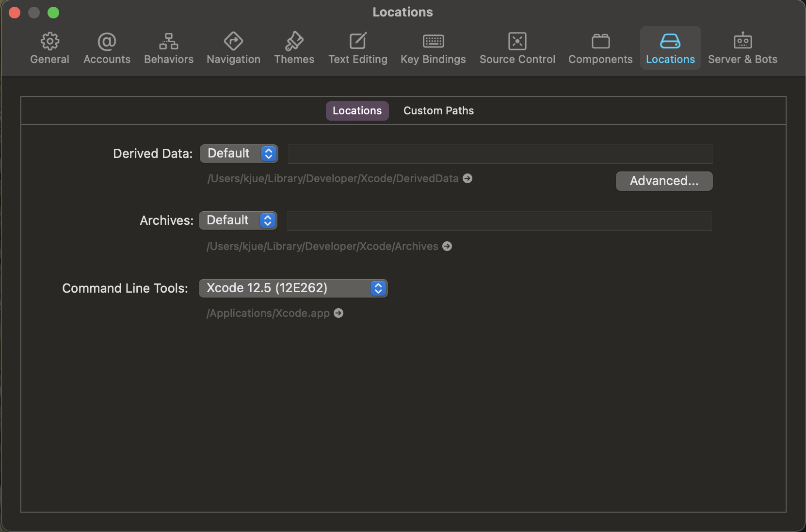
Task: Open the Derived Data location dropdown
Action: click(x=239, y=153)
